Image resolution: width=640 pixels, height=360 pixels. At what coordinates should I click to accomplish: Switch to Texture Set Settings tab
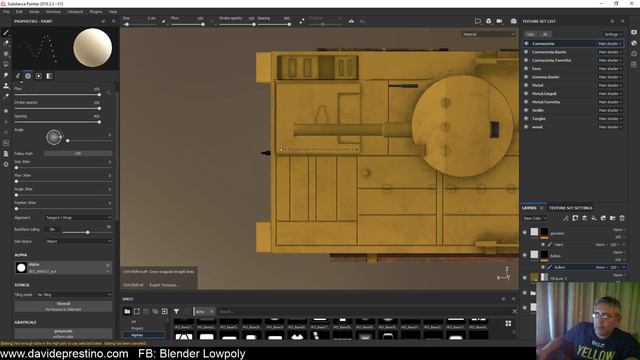[570, 208]
